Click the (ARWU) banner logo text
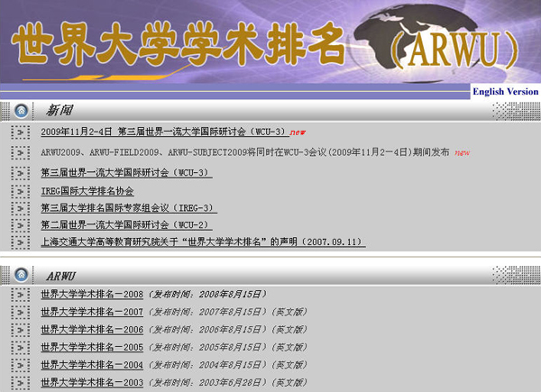 [x=454, y=50]
